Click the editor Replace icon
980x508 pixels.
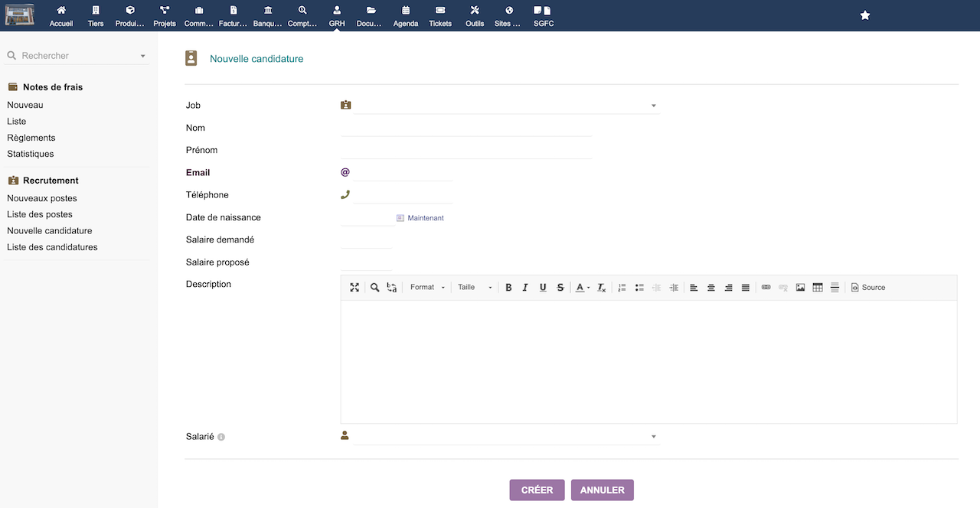point(392,288)
